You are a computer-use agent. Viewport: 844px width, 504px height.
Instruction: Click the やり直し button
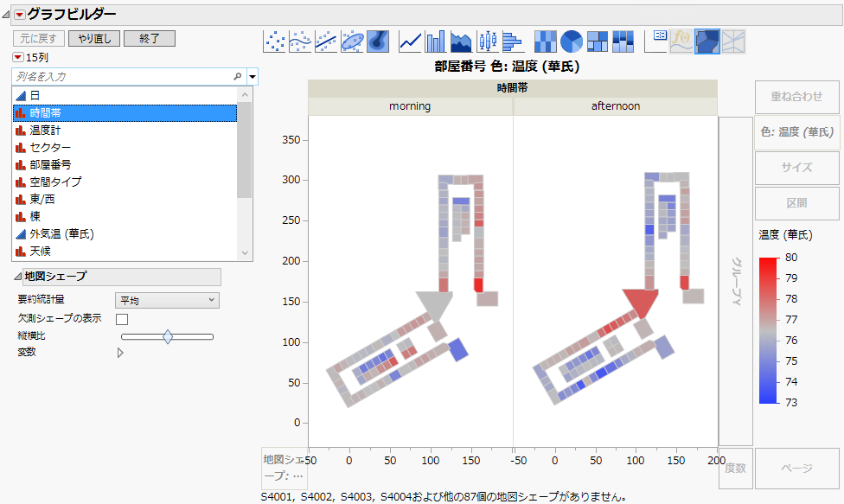coord(93,38)
